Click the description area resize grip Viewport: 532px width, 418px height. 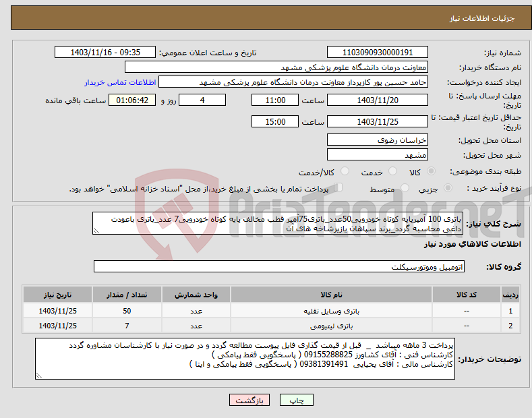coord(96,231)
